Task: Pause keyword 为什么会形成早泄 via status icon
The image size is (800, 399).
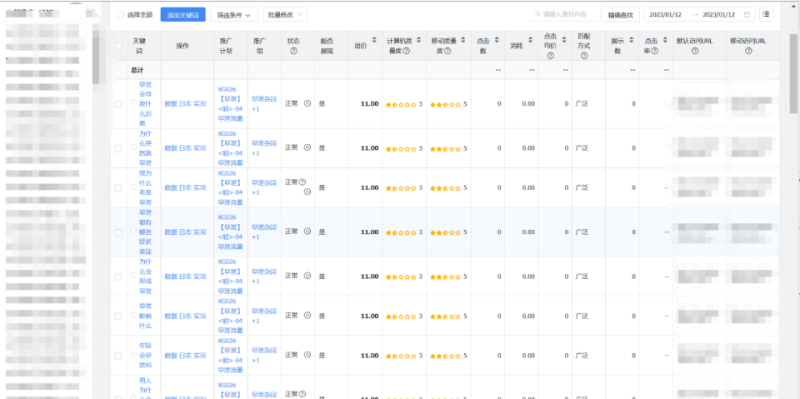Action: click(307, 276)
